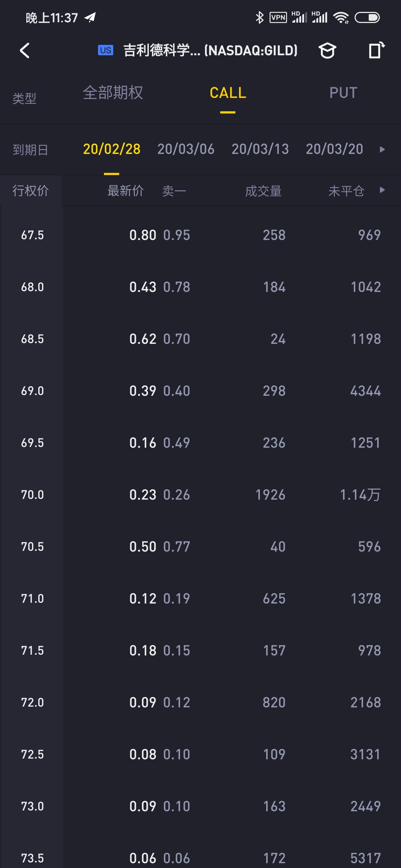
Task: Tap the VPN status indicator
Action: (278, 17)
